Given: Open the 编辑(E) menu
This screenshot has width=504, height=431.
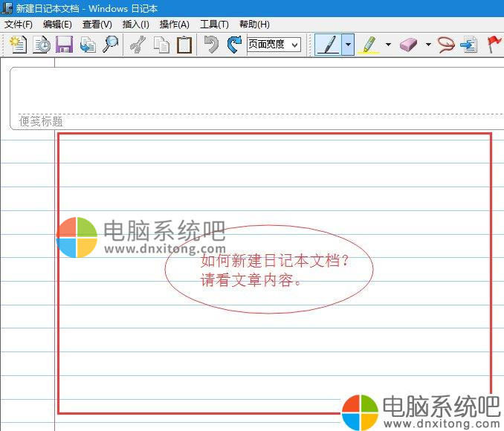Looking at the screenshot, I should (x=57, y=25).
